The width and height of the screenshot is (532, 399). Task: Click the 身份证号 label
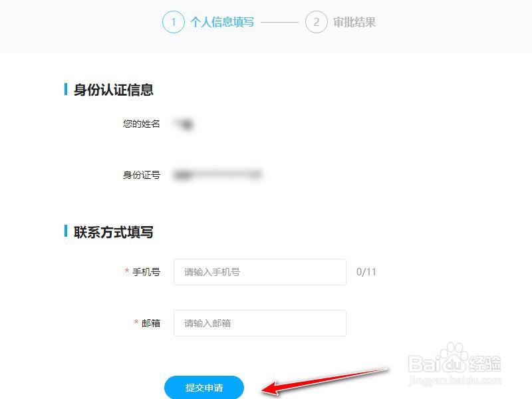pos(141,175)
